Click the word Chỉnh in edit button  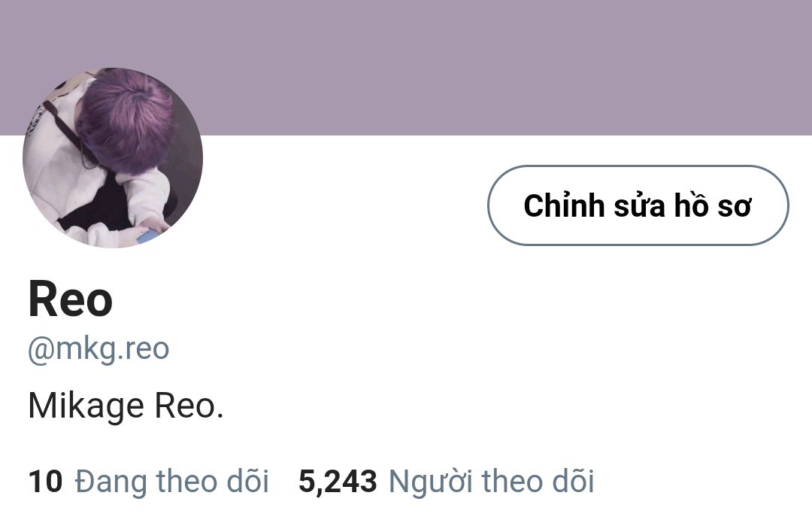(x=564, y=205)
